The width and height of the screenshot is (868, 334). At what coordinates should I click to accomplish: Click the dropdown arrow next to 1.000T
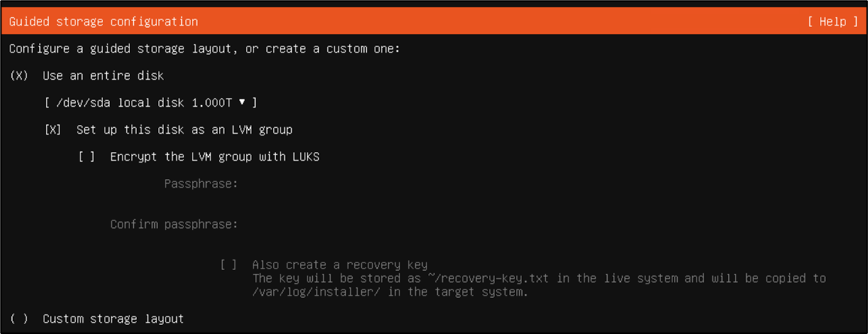(x=242, y=102)
